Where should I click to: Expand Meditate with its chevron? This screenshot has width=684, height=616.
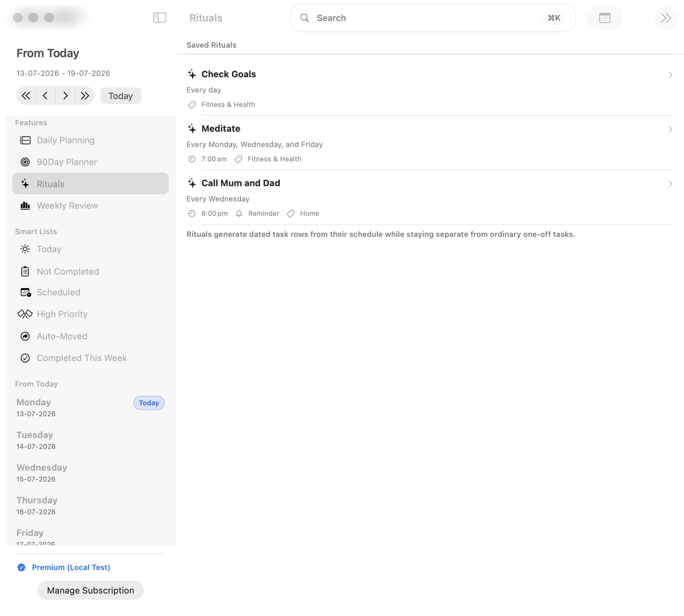pos(670,129)
